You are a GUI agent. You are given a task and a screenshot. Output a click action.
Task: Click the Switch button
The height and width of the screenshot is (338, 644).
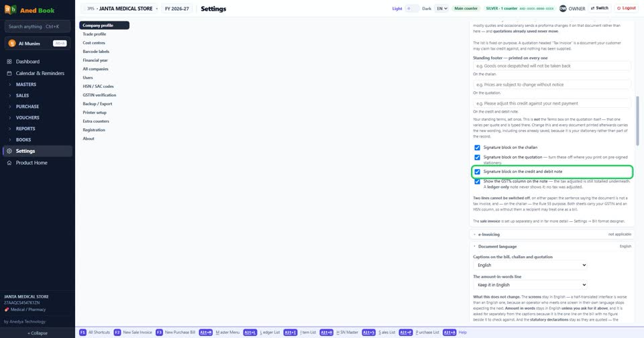tap(600, 8)
